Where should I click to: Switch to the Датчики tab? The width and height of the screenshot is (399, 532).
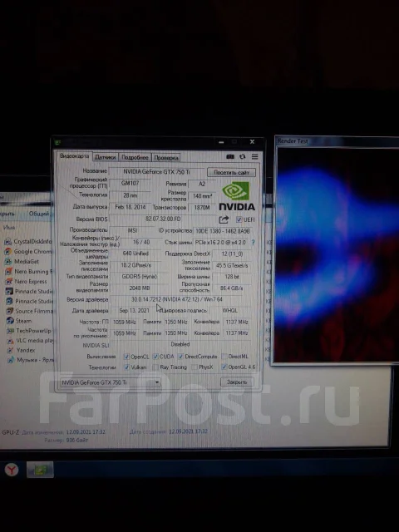coord(106,157)
